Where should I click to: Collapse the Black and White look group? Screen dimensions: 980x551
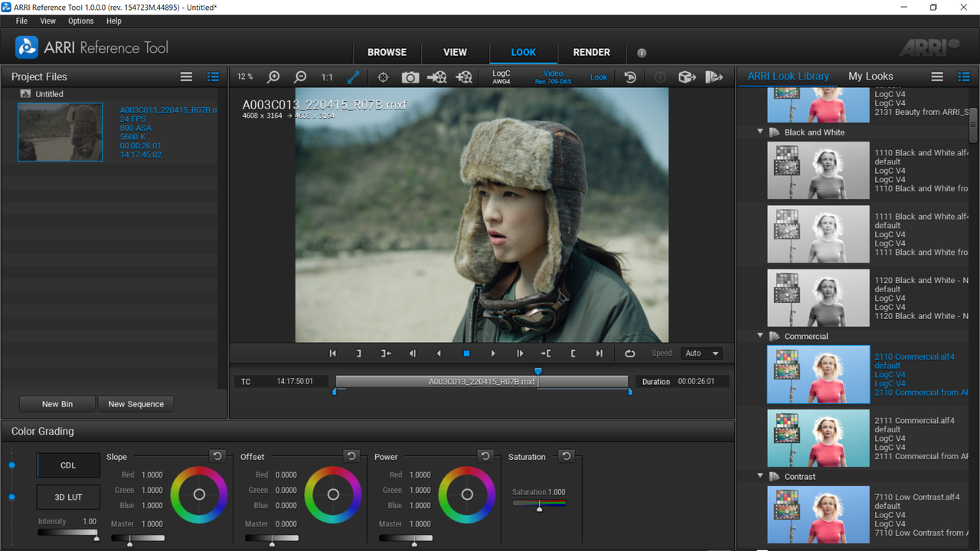click(760, 132)
